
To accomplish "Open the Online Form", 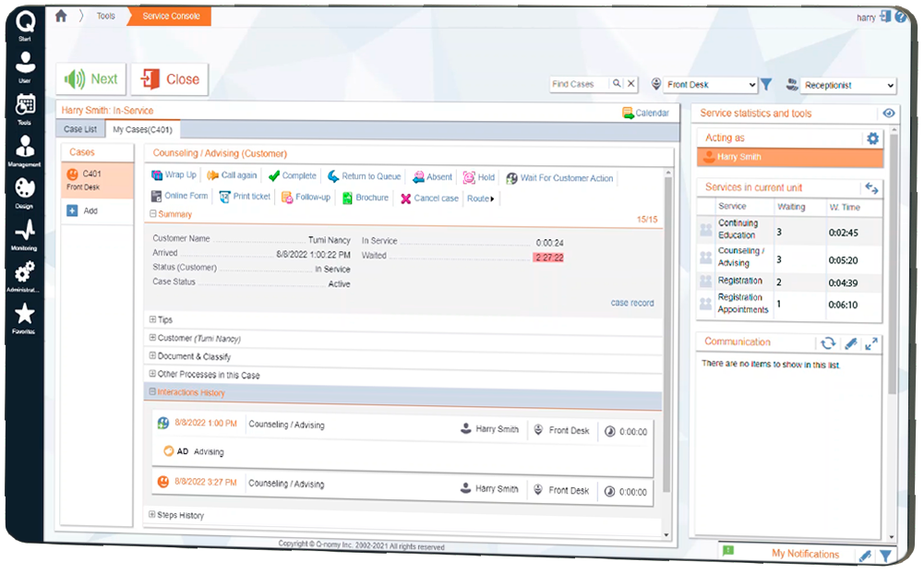I will tap(180, 196).
